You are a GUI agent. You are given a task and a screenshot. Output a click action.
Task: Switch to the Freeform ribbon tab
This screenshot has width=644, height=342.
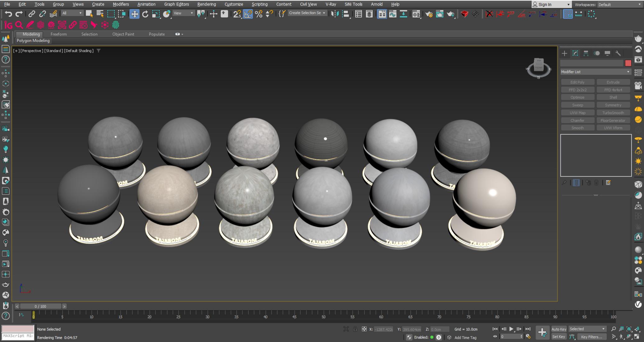(x=58, y=34)
